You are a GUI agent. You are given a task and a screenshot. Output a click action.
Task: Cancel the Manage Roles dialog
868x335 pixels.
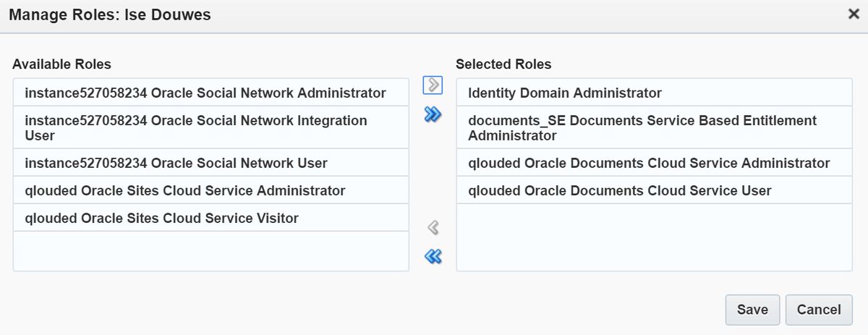point(819,310)
